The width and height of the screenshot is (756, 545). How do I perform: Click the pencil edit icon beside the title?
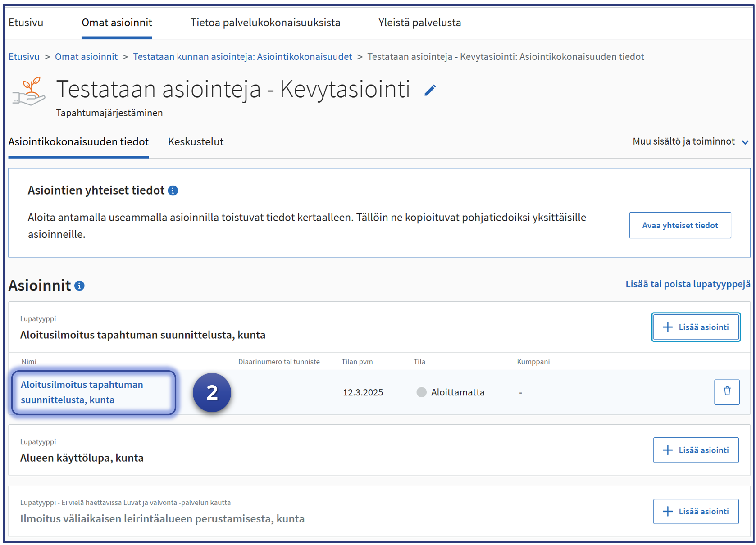tap(430, 91)
